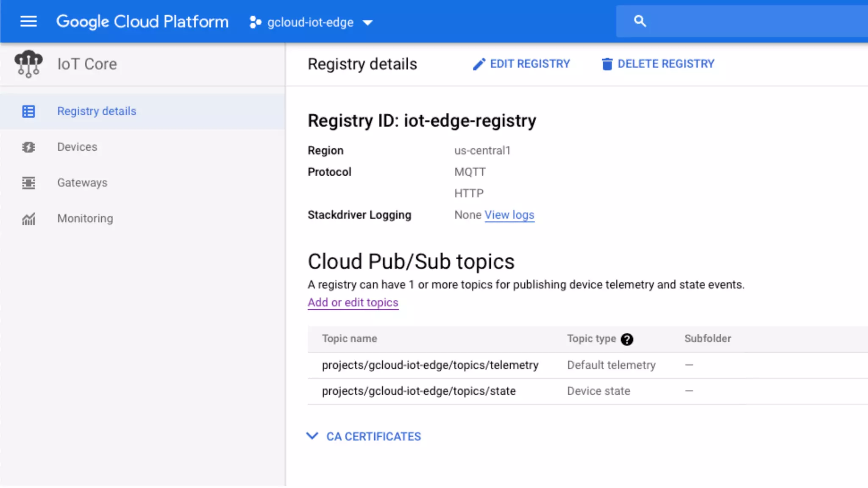Open the hamburger navigation menu
868x488 pixels.
tap(28, 21)
